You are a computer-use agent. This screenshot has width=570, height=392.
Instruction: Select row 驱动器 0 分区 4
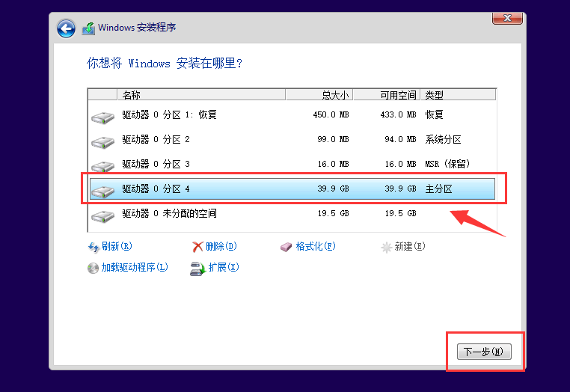[292, 189]
